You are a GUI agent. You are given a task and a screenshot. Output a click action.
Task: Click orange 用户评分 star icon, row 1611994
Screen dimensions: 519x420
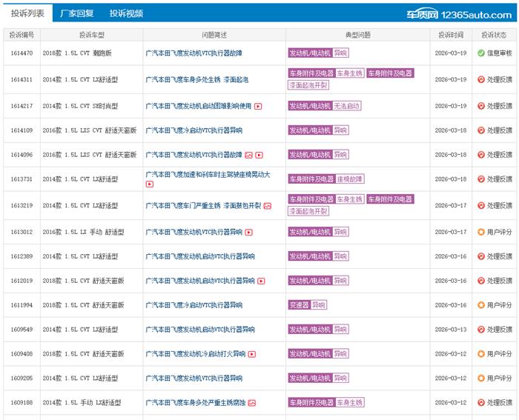pos(481,305)
